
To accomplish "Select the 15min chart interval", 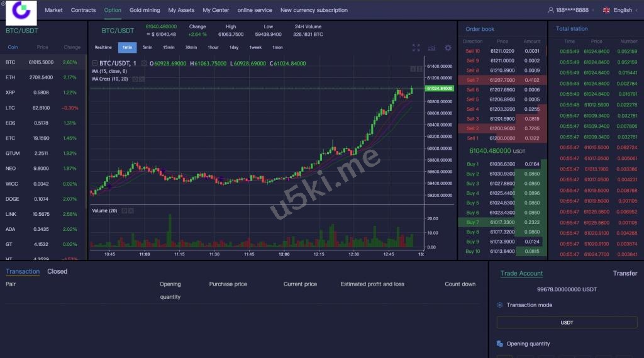I will (169, 48).
